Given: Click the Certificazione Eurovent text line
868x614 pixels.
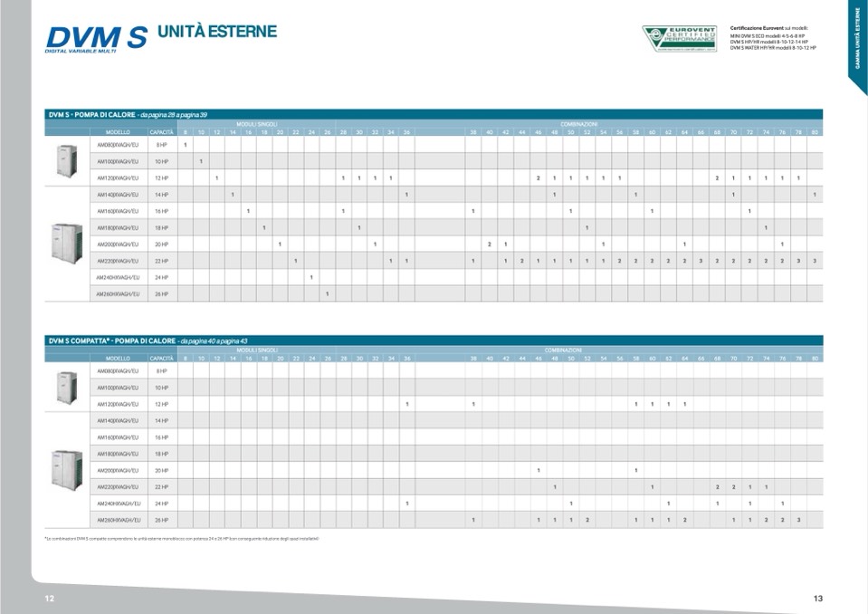Looking at the screenshot, I should [768, 28].
